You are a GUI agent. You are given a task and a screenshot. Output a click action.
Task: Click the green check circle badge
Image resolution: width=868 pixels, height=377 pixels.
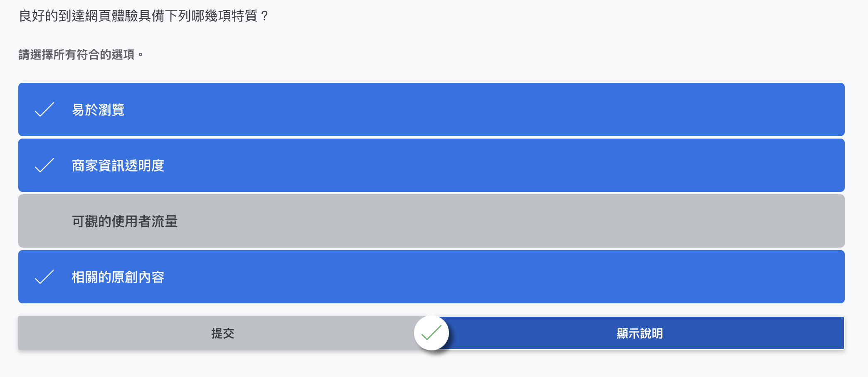coord(432,333)
